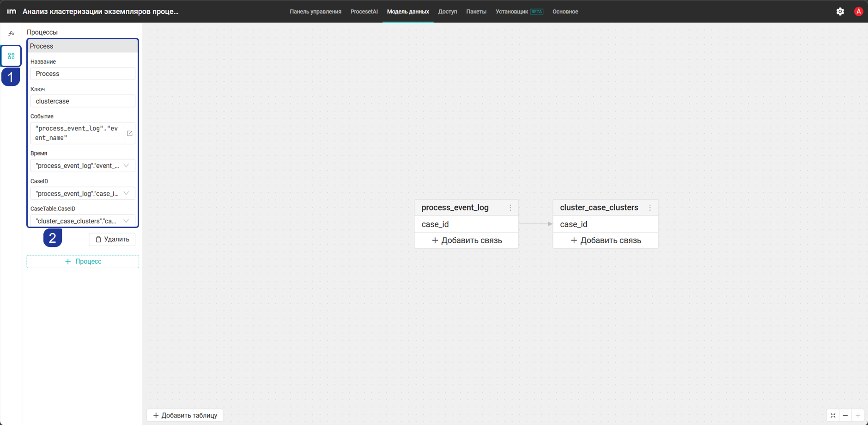This screenshot has width=868, height=425.
Task: Switch to the Панель управления tab
Action: tap(316, 12)
